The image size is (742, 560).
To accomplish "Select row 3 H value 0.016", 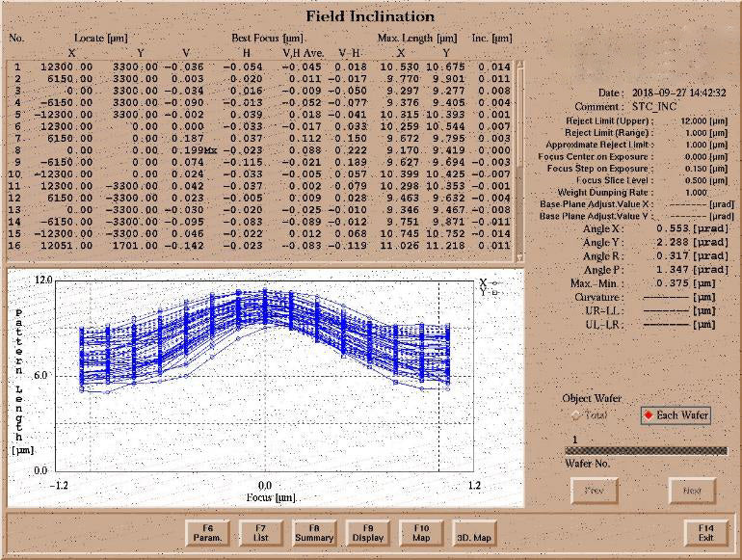I will [x=246, y=91].
